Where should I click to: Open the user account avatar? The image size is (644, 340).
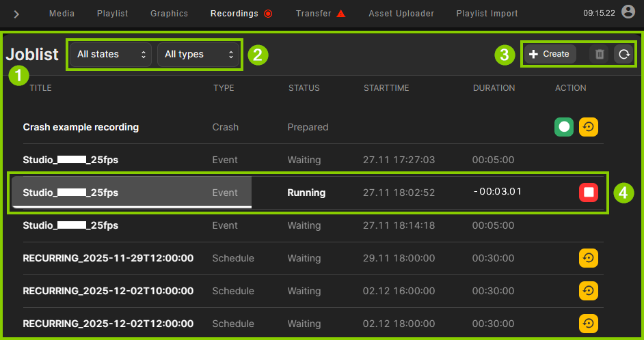[628, 12]
